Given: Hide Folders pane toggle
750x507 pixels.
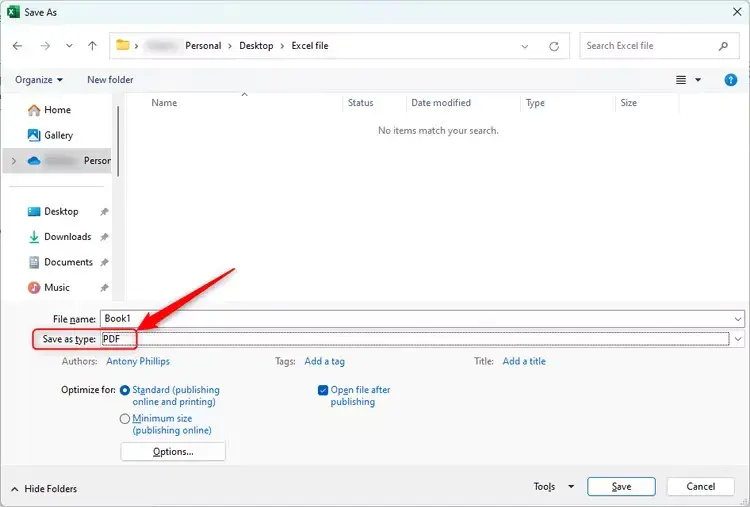Looking at the screenshot, I should (x=44, y=489).
